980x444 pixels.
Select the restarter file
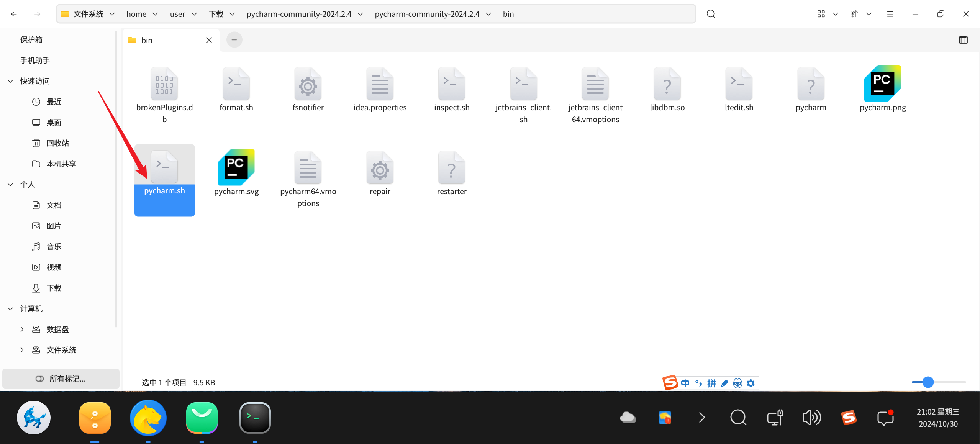tap(452, 173)
